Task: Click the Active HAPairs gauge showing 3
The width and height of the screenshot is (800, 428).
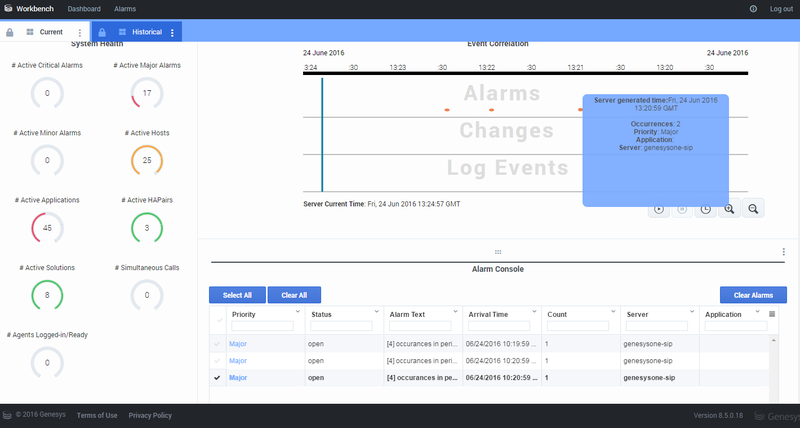Action: click(x=147, y=228)
